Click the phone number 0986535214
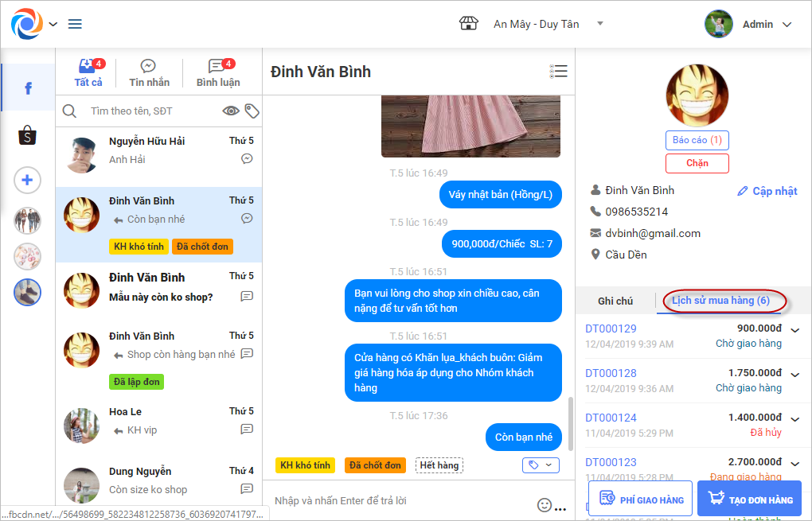This screenshot has width=812, height=521. pos(636,212)
